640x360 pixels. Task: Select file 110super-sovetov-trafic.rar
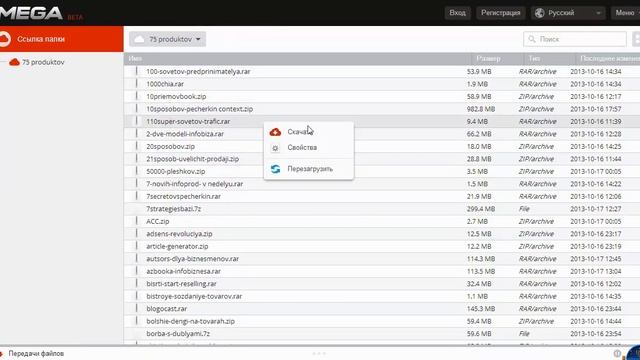click(x=188, y=122)
